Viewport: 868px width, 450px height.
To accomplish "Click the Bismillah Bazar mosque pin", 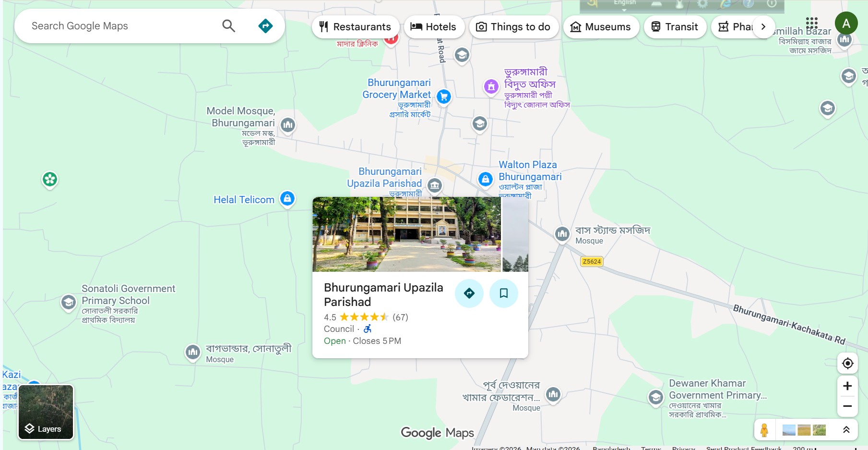I will pyautogui.click(x=844, y=39).
